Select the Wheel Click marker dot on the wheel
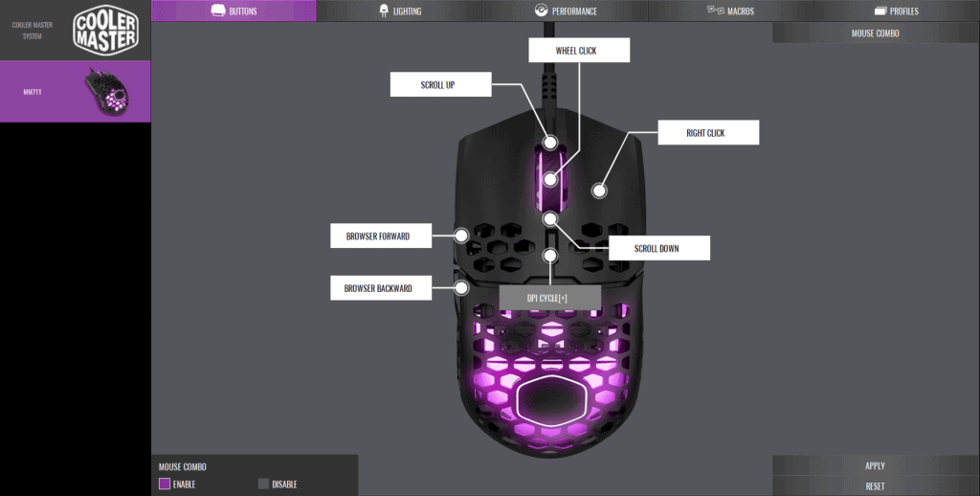The height and width of the screenshot is (496, 980). click(x=550, y=179)
